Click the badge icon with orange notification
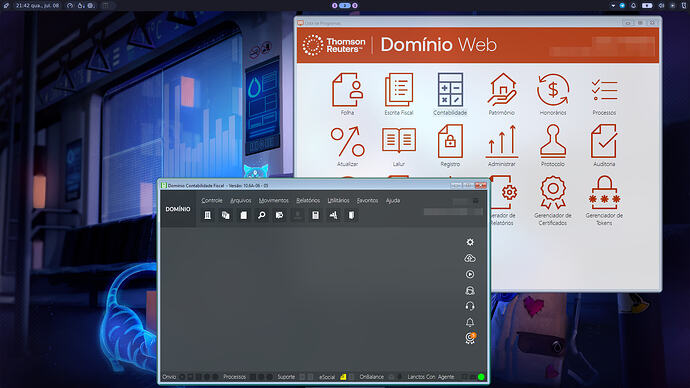690x388 pixels. pyautogui.click(x=470, y=338)
